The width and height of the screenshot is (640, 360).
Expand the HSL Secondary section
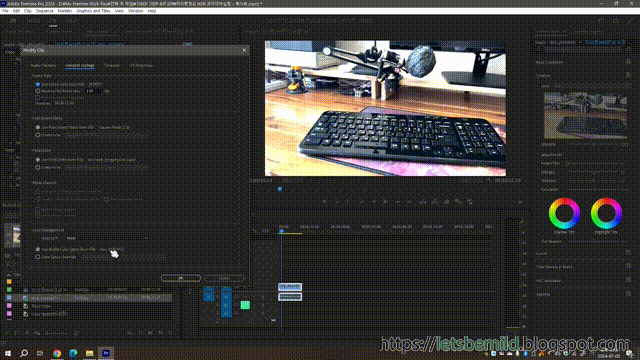(x=548, y=281)
